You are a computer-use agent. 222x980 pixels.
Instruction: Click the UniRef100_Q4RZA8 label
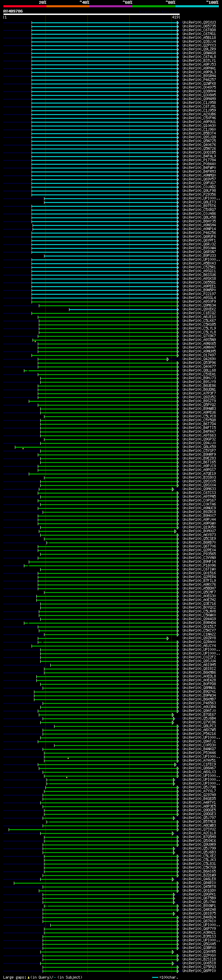[199, 909]
